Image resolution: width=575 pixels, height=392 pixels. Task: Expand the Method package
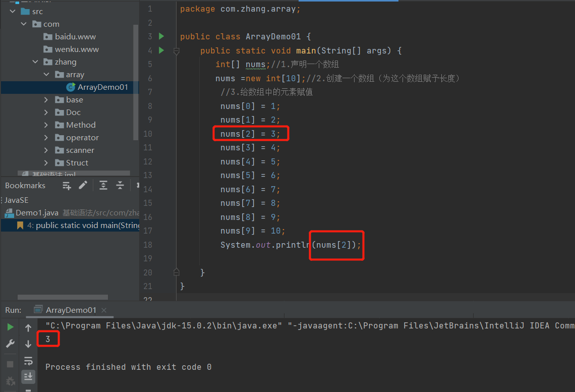[46, 125]
